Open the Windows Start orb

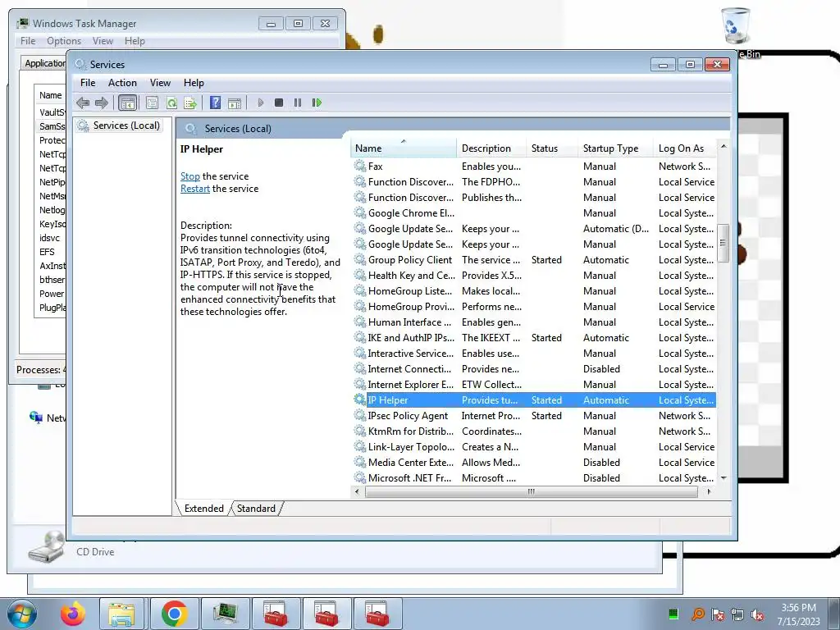[x=21, y=614]
